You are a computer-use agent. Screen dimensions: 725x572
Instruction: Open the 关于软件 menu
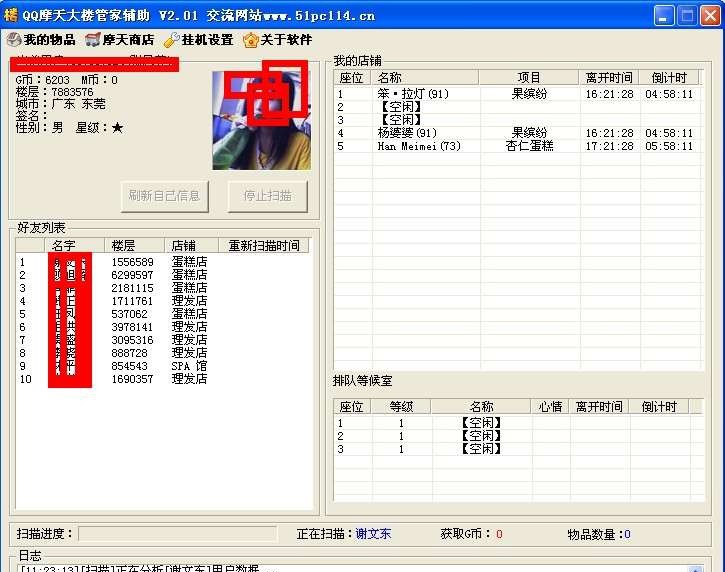(277, 40)
